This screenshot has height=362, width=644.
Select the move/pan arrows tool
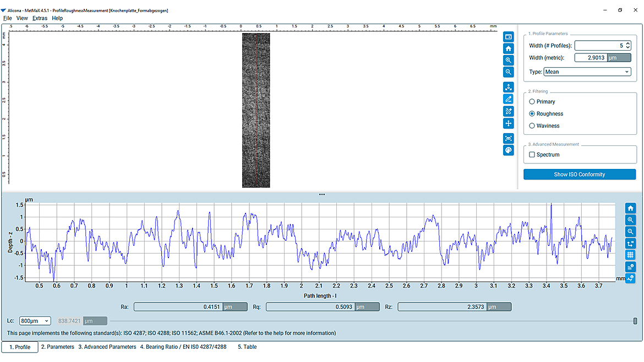(x=509, y=124)
